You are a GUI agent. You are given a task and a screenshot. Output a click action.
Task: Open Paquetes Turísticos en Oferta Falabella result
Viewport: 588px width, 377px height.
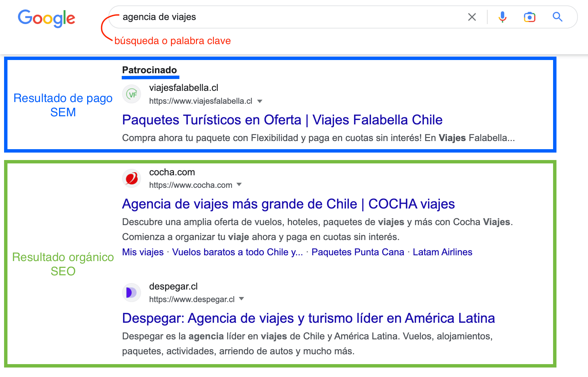tap(282, 120)
